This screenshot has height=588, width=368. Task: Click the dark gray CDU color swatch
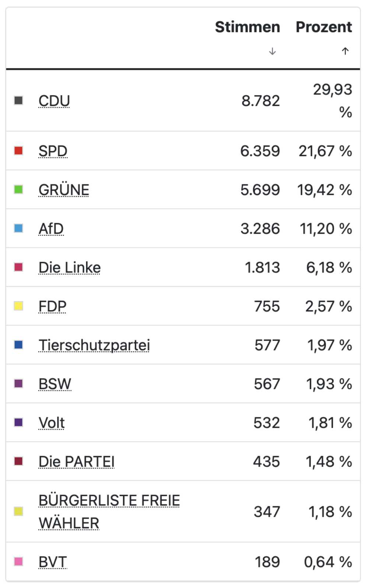[18, 100]
